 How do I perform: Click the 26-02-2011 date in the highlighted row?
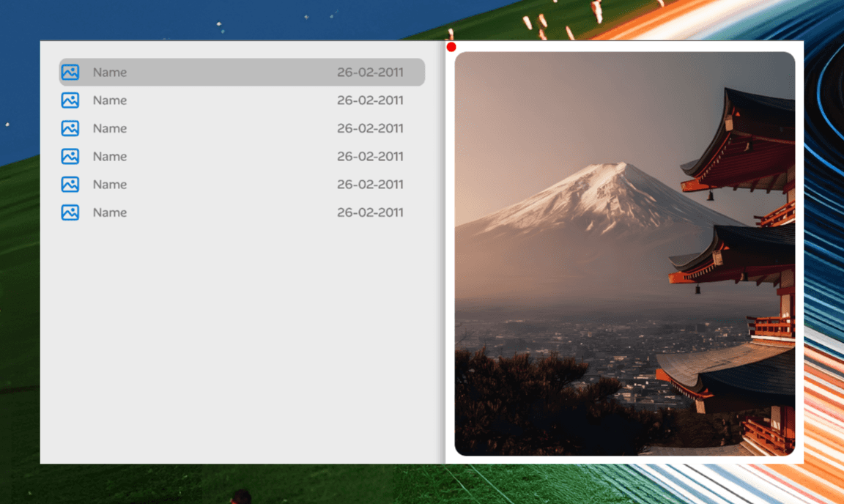(x=370, y=72)
